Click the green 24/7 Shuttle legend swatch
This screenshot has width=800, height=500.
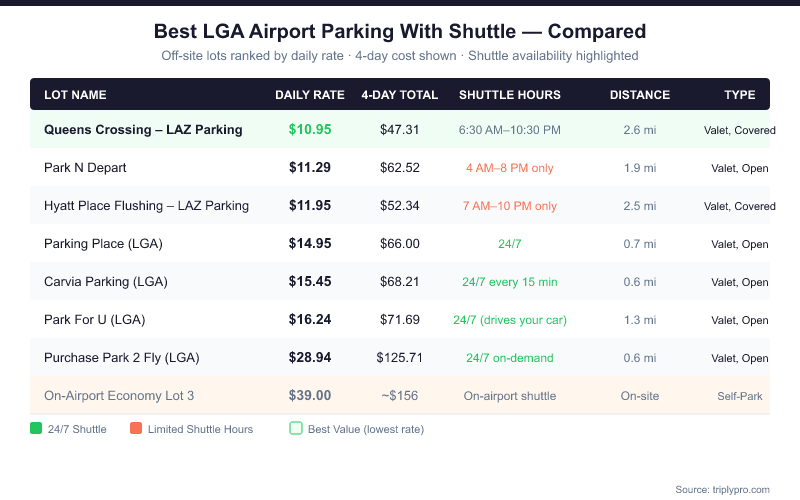point(36,429)
